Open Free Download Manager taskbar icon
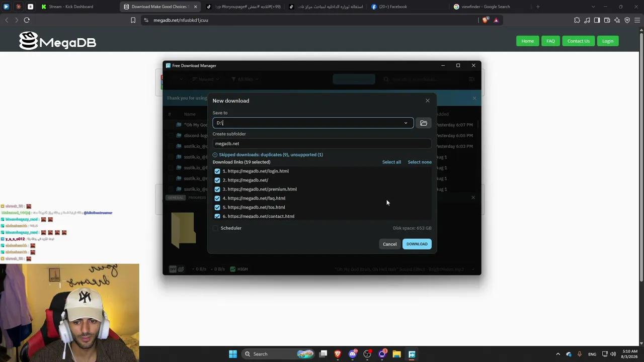Screen dimensions: 644x362 coord(412,354)
